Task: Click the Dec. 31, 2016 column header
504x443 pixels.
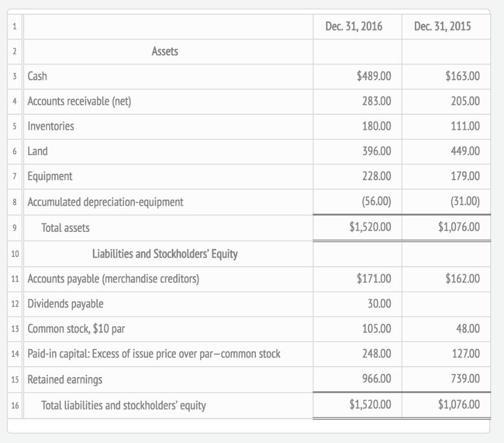Action: coord(353,27)
